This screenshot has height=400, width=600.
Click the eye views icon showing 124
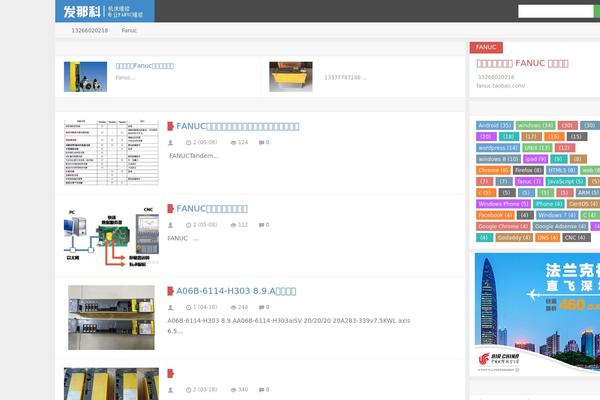pos(233,142)
